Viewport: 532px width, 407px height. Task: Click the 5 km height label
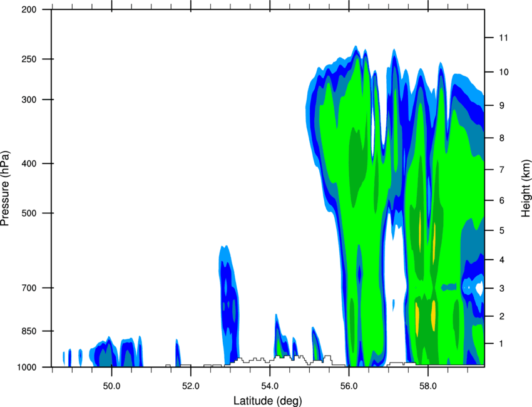point(501,231)
